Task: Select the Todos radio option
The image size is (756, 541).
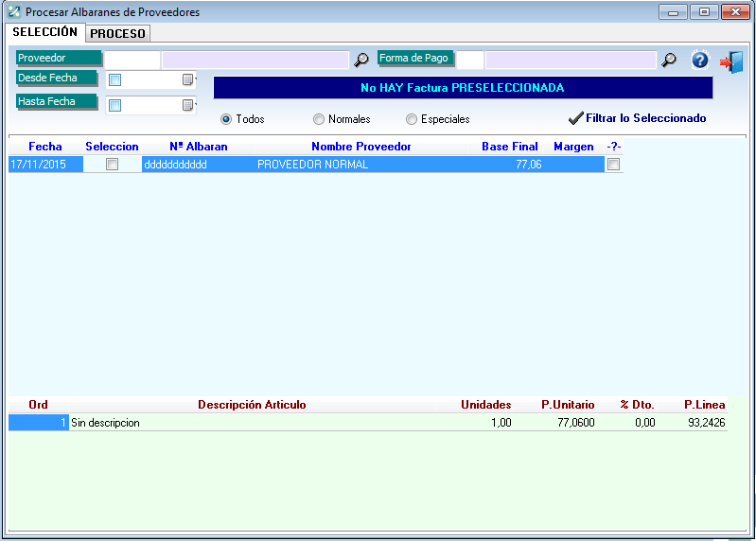Action: (x=226, y=119)
